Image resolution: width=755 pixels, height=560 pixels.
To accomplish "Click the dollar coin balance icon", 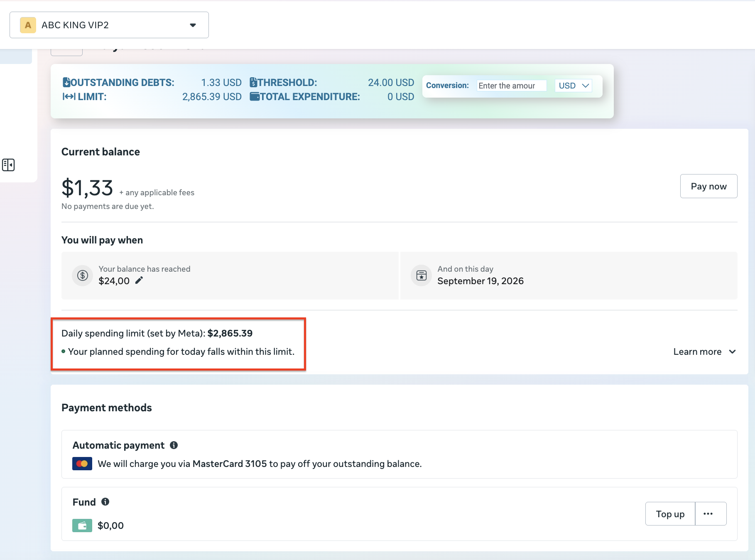I will (x=83, y=275).
